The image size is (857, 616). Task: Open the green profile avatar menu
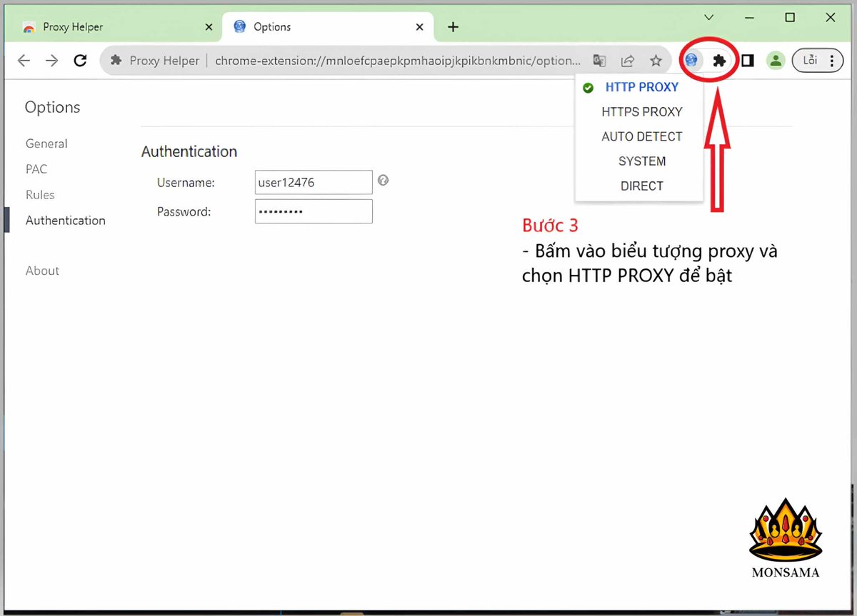776,61
